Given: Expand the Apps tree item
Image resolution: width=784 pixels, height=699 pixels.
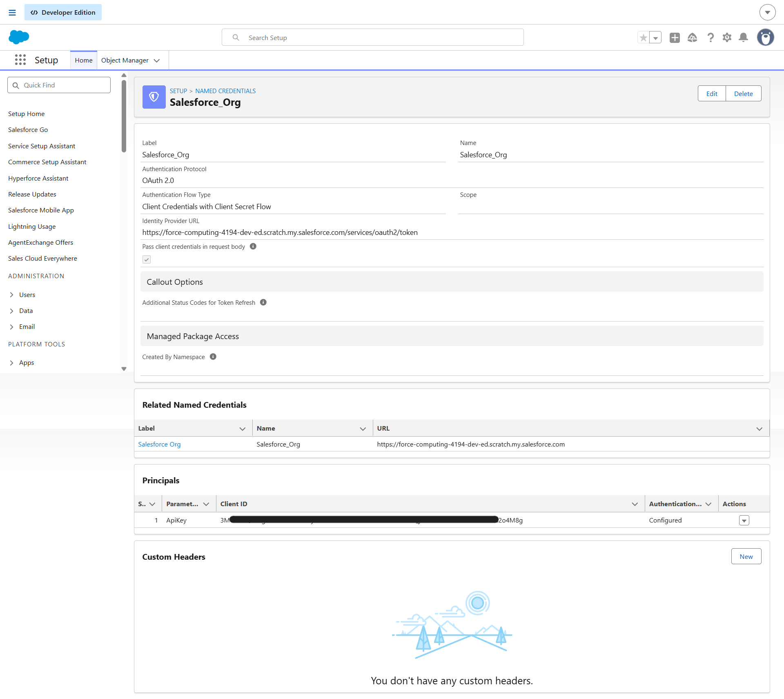Looking at the screenshot, I should pyautogui.click(x=11, y=363).
